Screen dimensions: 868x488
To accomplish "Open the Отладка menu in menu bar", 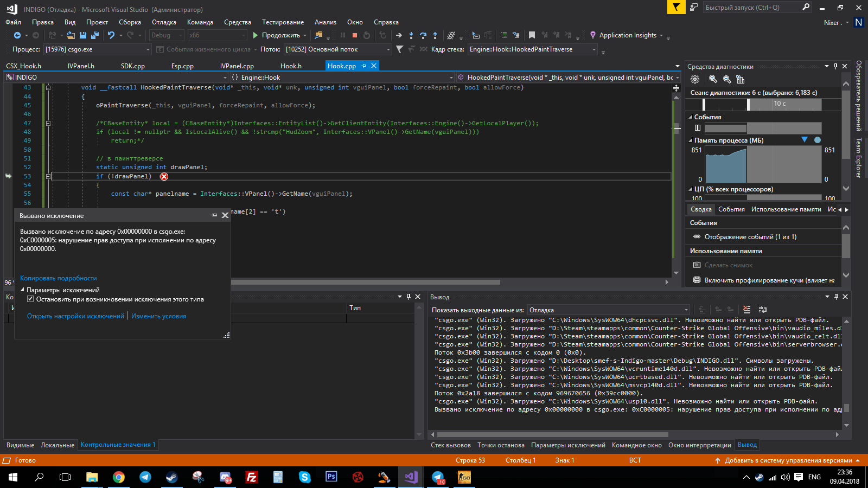I will (164, 22).
